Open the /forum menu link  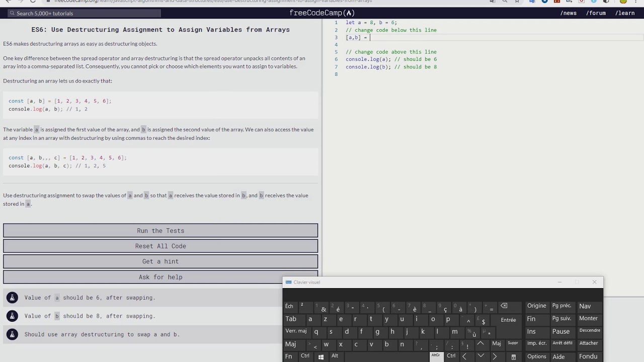(x=596, y=13)
